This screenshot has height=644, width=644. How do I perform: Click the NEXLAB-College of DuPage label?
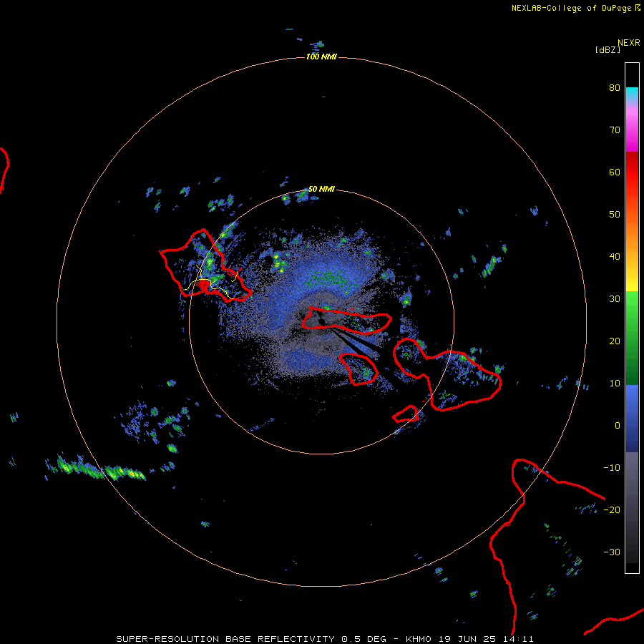[x=571, y=8]
